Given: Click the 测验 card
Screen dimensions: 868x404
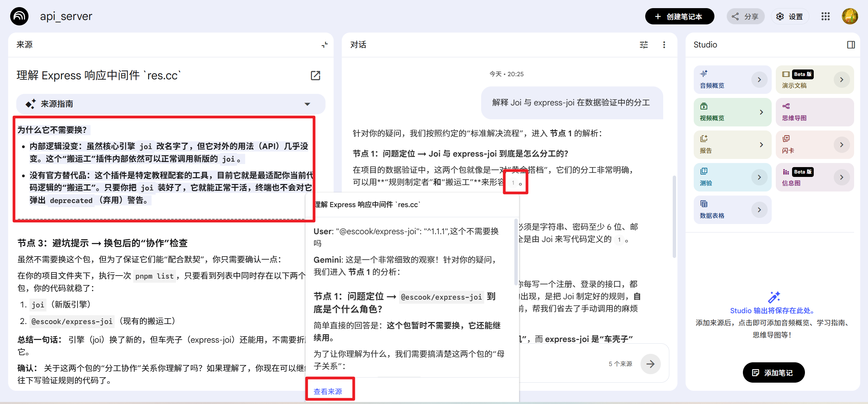Looking at the screenshot, I should click(732, 177).
